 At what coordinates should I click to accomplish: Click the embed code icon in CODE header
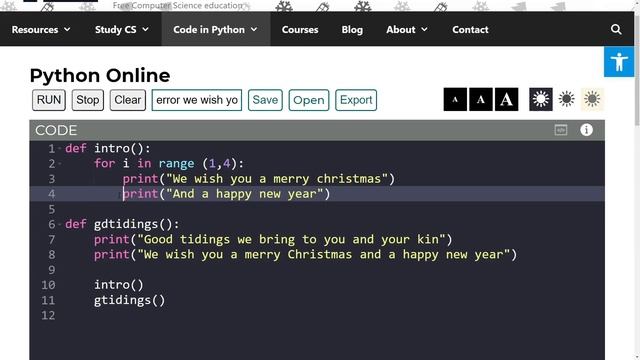(x=561, y=130)
